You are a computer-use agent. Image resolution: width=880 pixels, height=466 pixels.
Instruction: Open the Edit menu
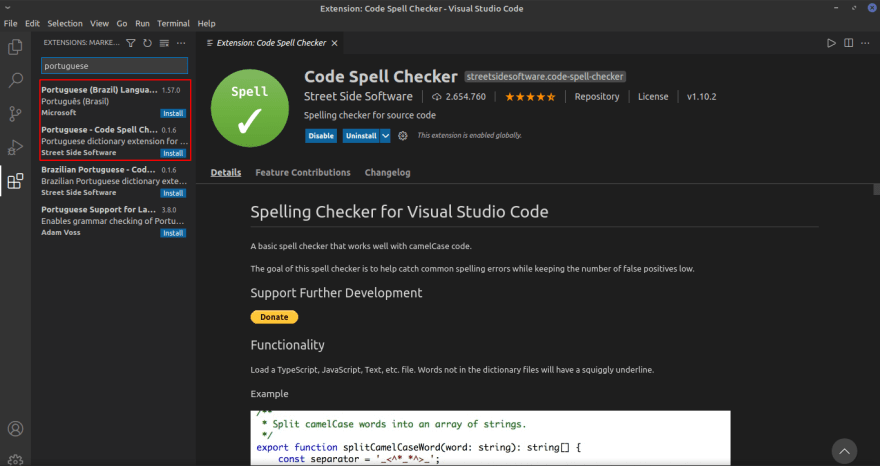(33, 24)
